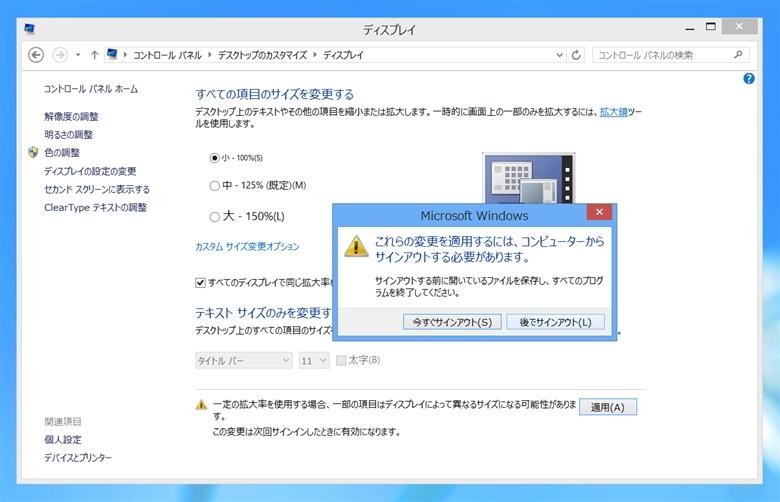Viewport: 780px width, 502px height.
Task: Open ClearType テキストの調整 link
Action: (x=96, y=207)
